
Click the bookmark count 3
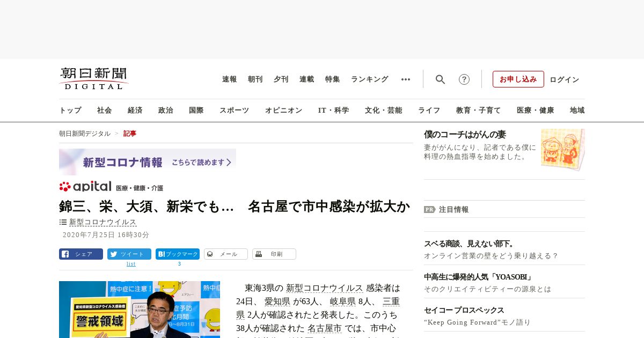[x=179, y=264]
